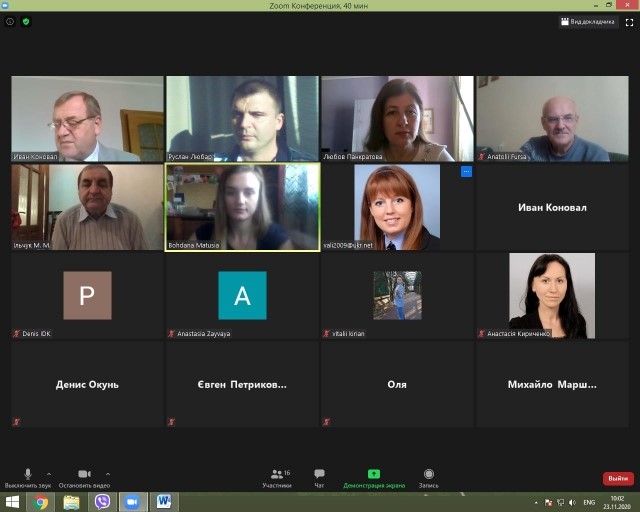Click muted mic icon on Оля tile
640x512 pixels.
327,422
